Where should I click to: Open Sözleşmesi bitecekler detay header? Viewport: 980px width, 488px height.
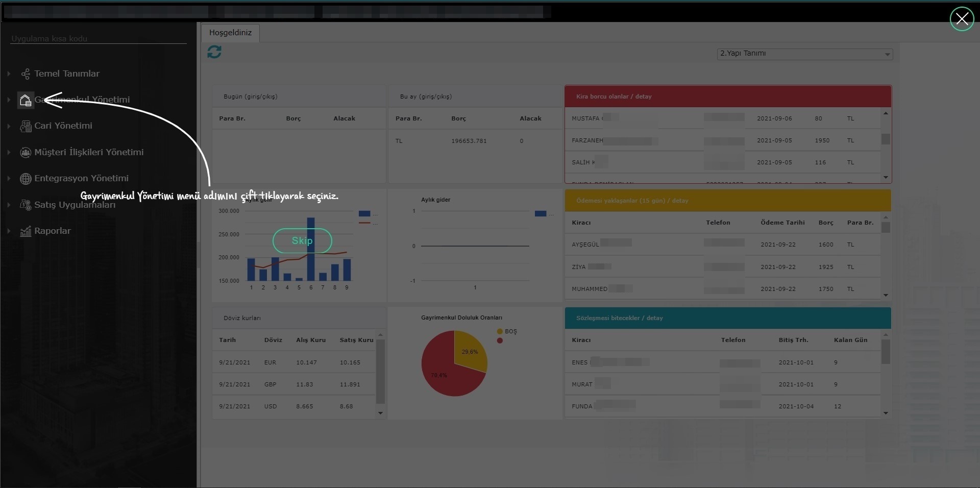[x=619, y=318]
